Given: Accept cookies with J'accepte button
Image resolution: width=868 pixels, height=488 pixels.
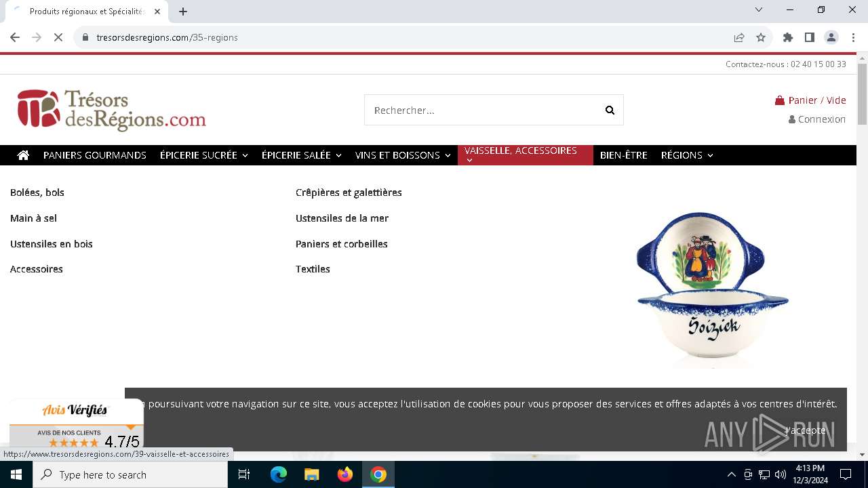Looking at the screenshot, I should click(x=806, y=430).
